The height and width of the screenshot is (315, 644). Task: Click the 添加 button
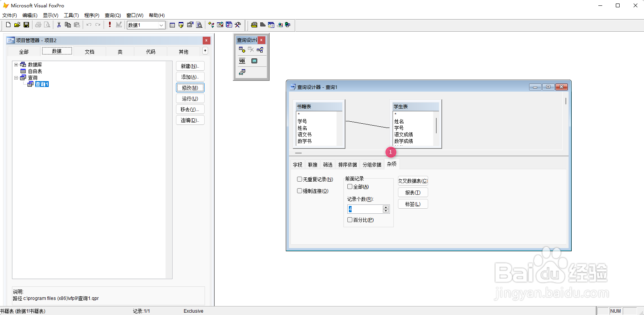[x=190, y=77]
